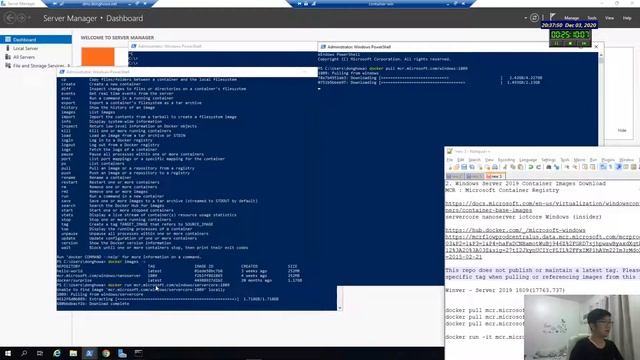Open the dropdown arrow beside the refresh icon
Viewport: 640px width, 360px height.
[x=525, y=18]
